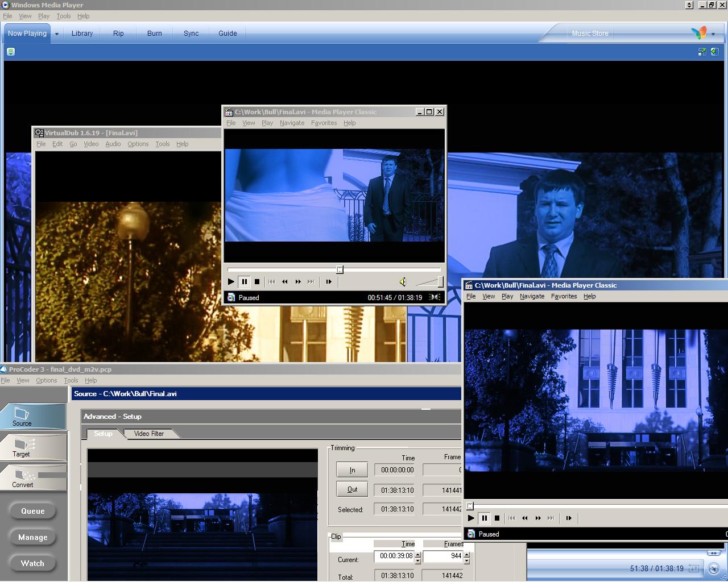Skip to next in lower Media Player Classic

click(x=551, y=518)
